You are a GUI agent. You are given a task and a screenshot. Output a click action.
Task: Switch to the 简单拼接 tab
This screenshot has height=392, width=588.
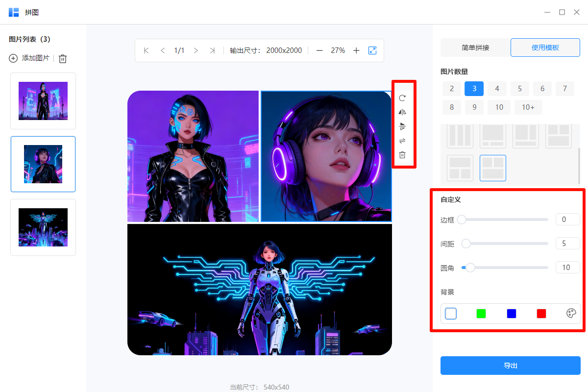[475, 47]
